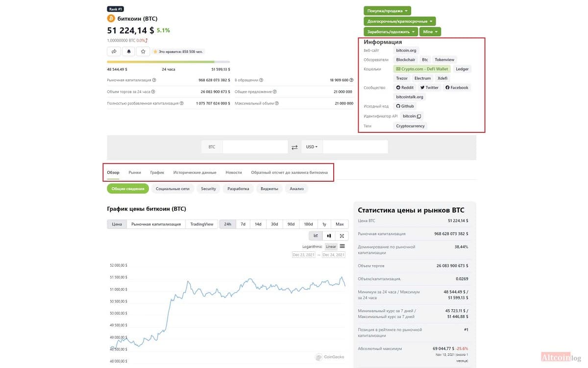
Task: Click the share icon under the Bitcoin price
Action: coord(114,51)
